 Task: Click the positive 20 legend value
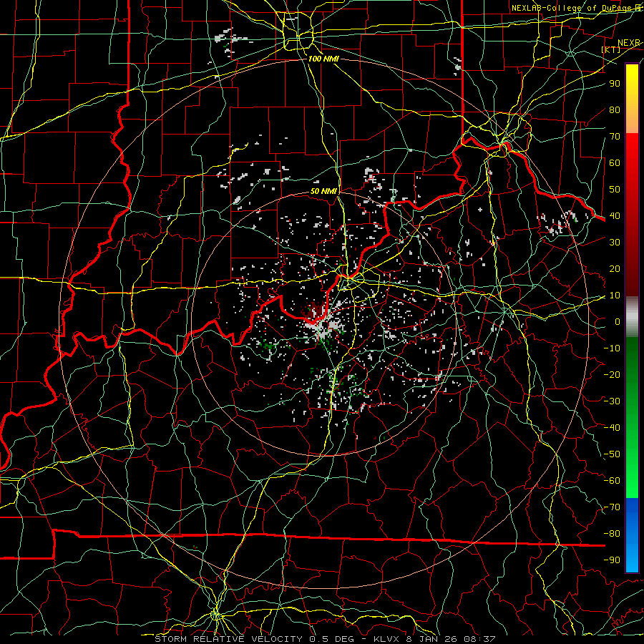(615, 268)
